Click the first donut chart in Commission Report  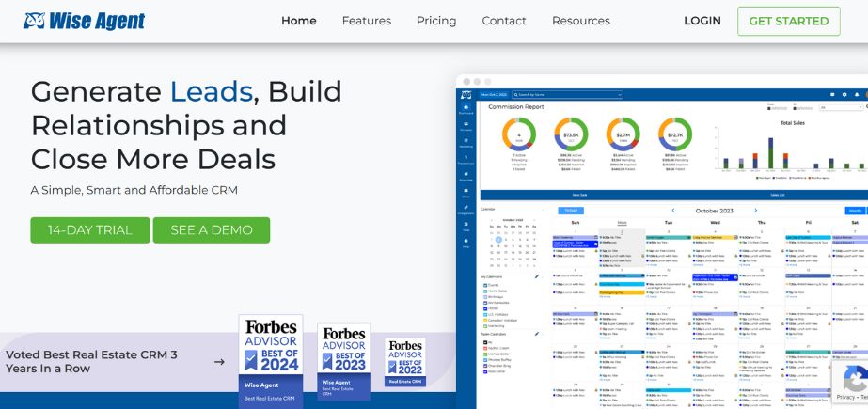[519, 134]
